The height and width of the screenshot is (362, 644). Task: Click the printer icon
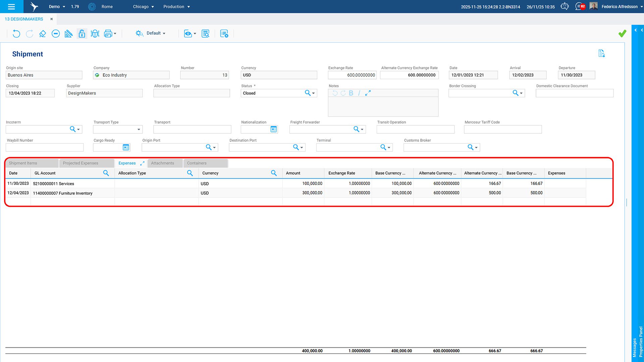click(108, 34)
